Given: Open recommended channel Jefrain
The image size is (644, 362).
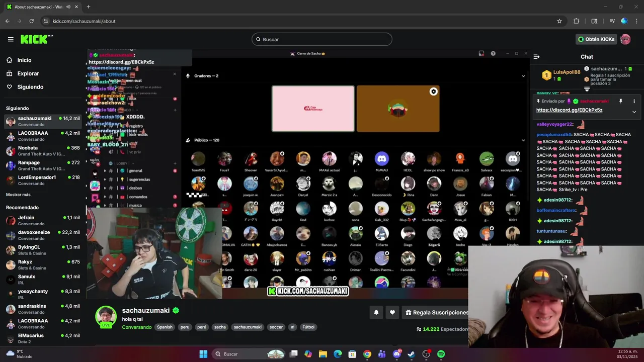Looking at the screenshot, I should [43, 220].
